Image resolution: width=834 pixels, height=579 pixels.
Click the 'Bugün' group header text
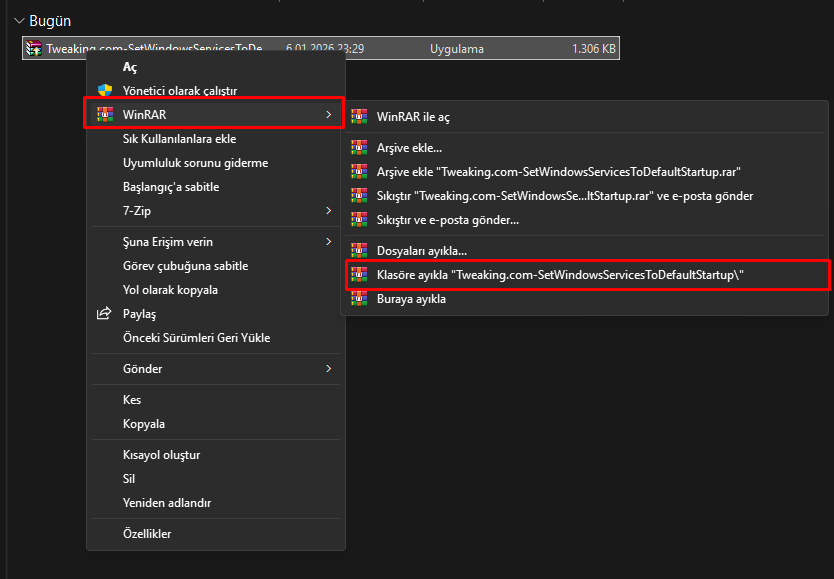click(x=50, y=21)
